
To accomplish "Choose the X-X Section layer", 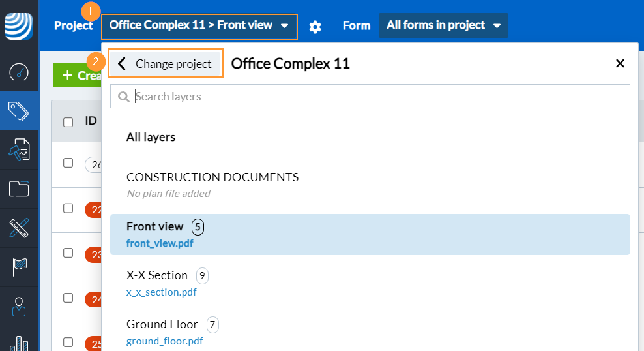I will pyautogui.click(x=157, y=275).
